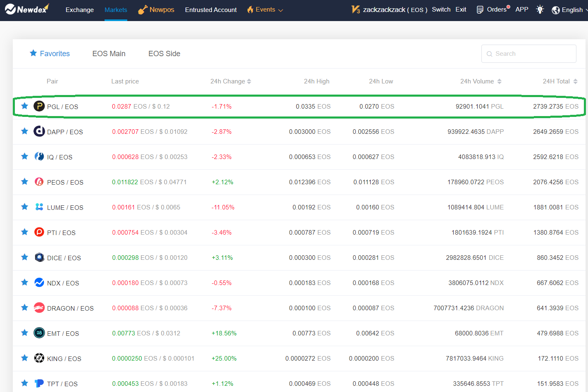Focus the Search input field
The height and width of the screenshot is (392, 588).
click(x=528, y=54)
